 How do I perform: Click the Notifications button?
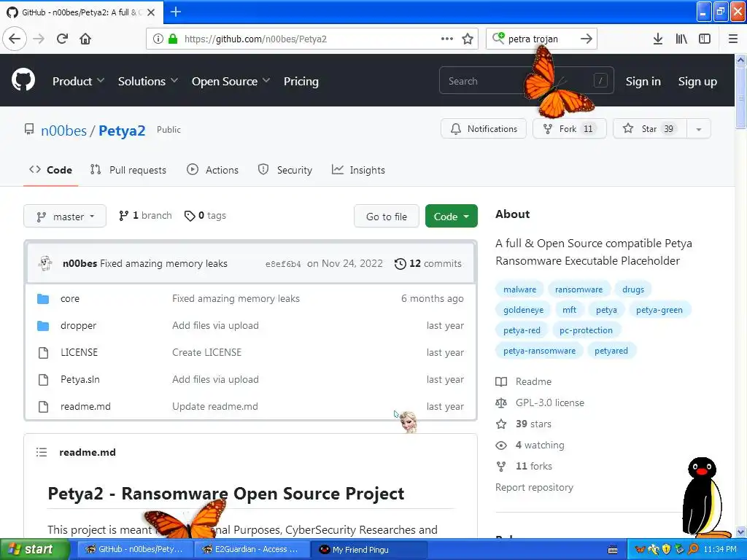click(x=484, y=128)
